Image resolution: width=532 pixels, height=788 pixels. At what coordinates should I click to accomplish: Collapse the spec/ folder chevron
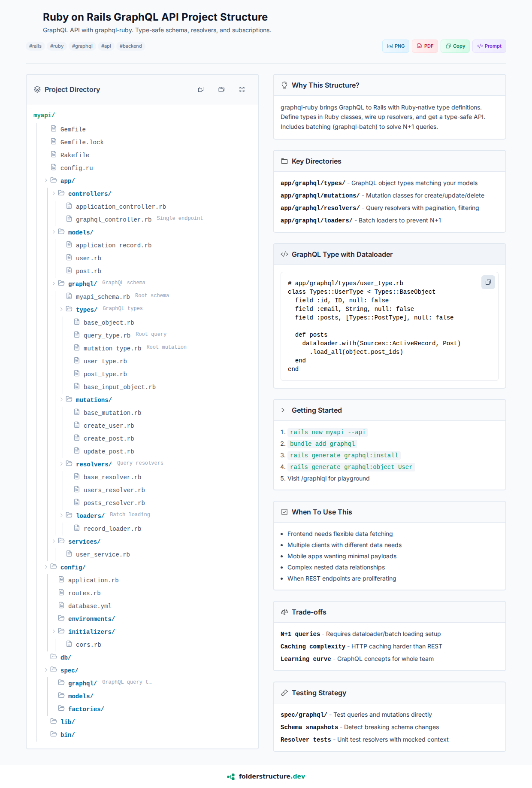pyautogui.click(x=46, y=670)
